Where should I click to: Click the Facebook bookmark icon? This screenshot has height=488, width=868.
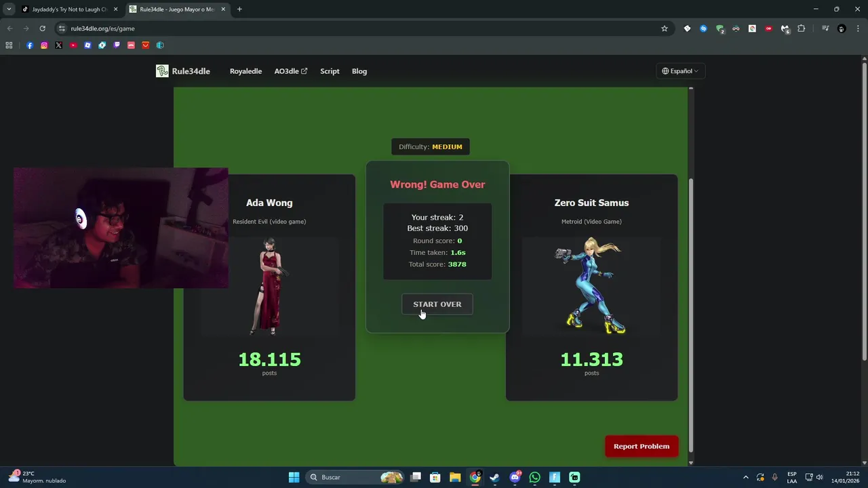click(x=30, y=45)
